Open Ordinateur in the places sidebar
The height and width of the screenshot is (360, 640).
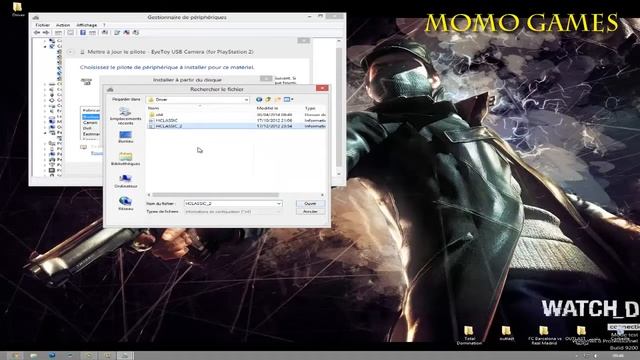[x=125, y=181]
